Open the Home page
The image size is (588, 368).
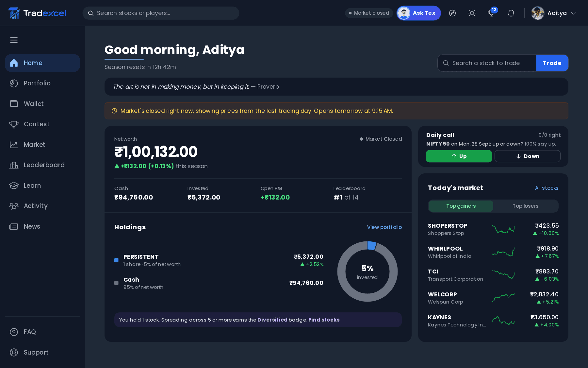(42, 63)
